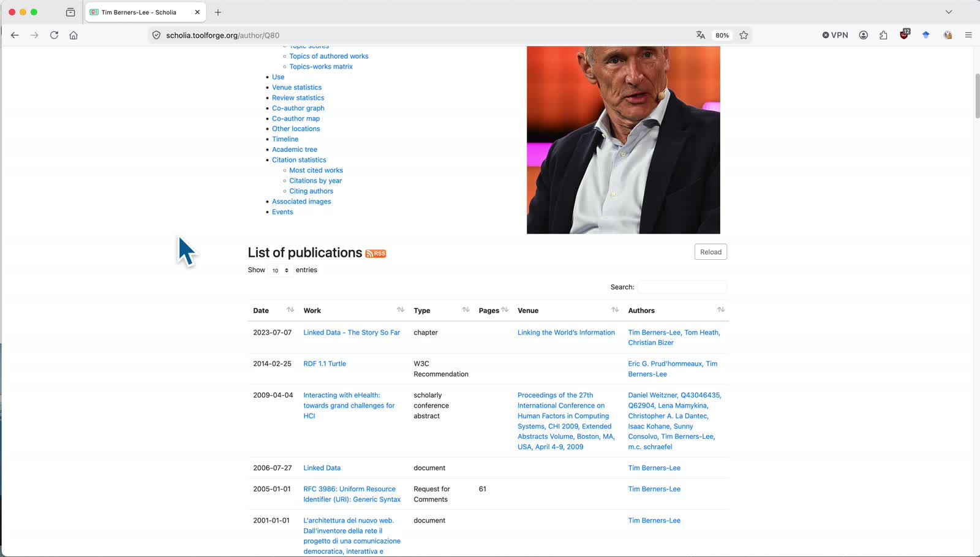Open the Academic tree section

(295, 150)
